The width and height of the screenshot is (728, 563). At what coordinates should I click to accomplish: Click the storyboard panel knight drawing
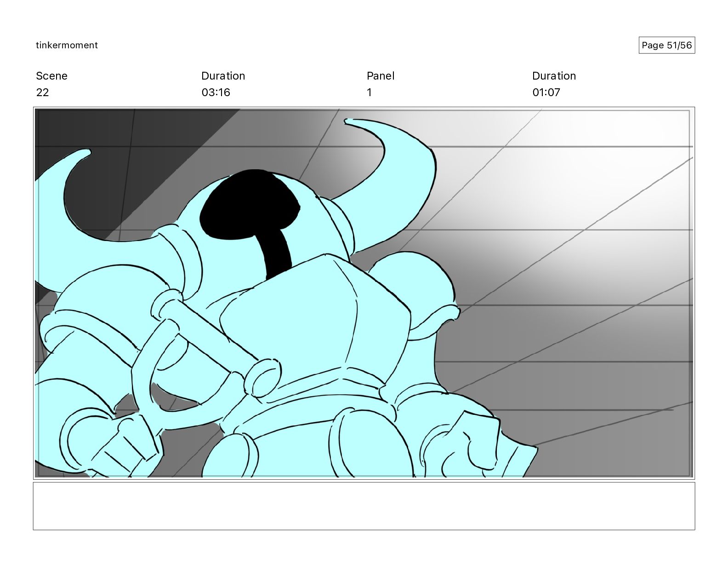click(x=364, y=293)
